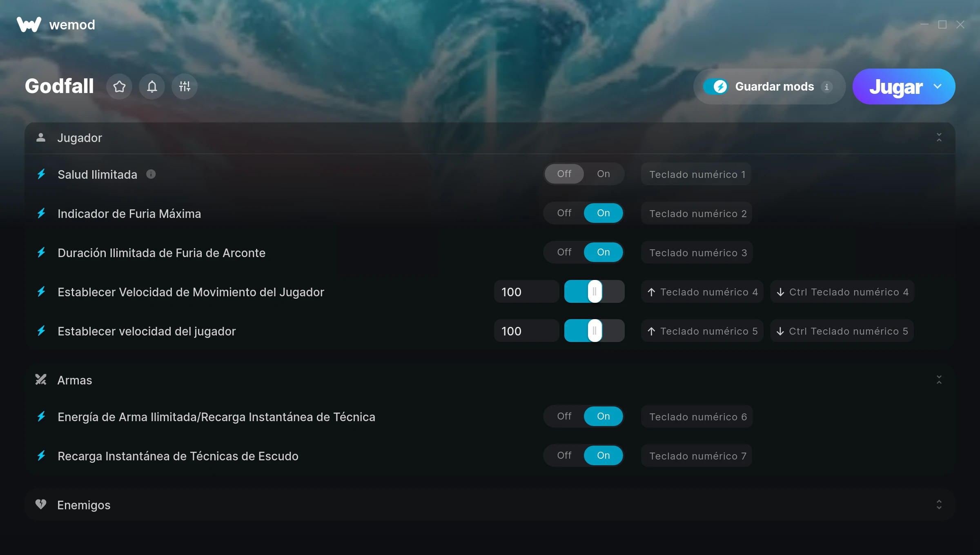This screenshot has width=980, height=555.
Task: Select Off for Salud Ilimitada
Action: coord(564,174)
